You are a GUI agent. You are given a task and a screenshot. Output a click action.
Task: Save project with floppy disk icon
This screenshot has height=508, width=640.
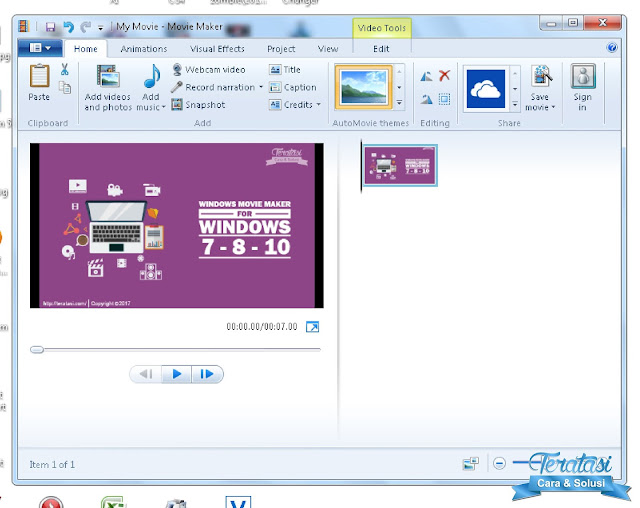(x=50, y=27)
